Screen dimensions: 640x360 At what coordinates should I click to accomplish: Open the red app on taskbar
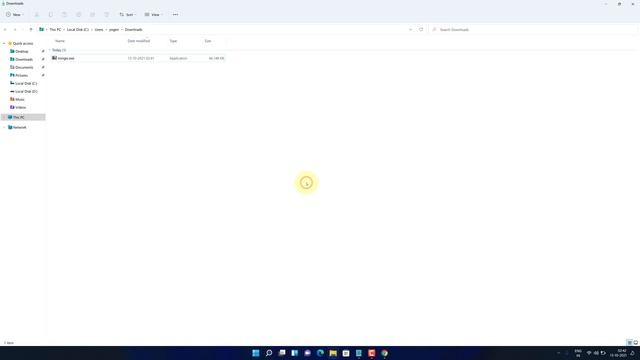tap(371, 353)
